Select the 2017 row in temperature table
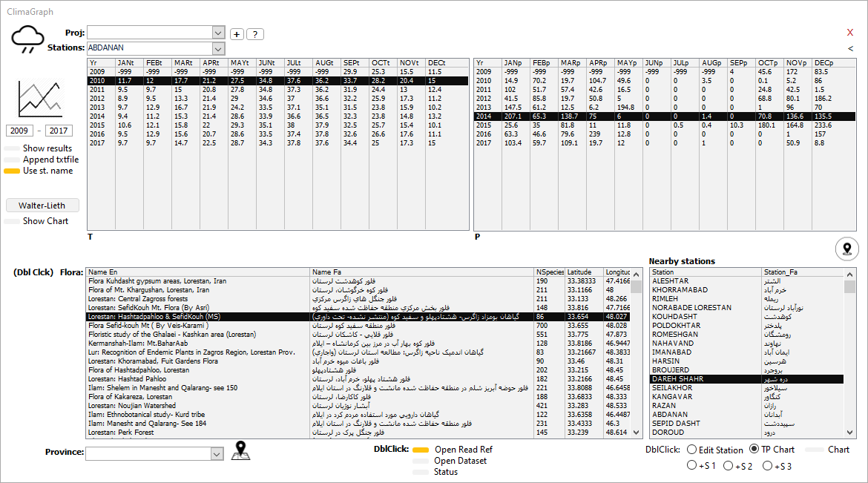 click(278, 143)
